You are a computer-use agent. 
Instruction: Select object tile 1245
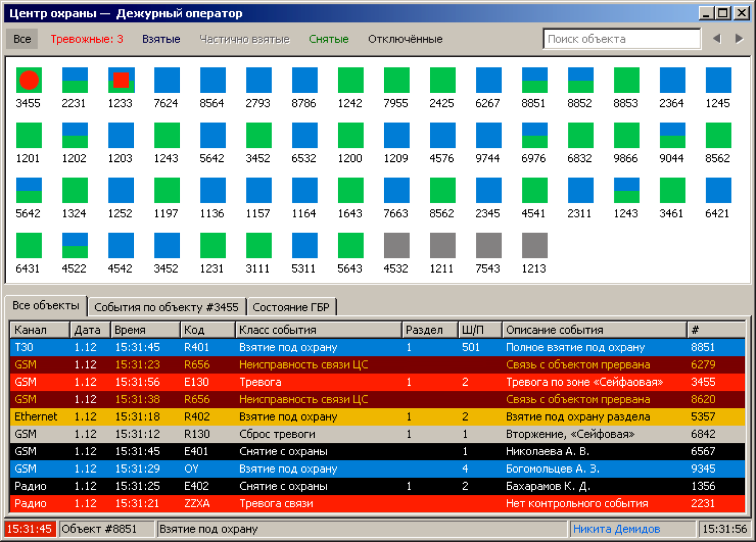point(718,80)
